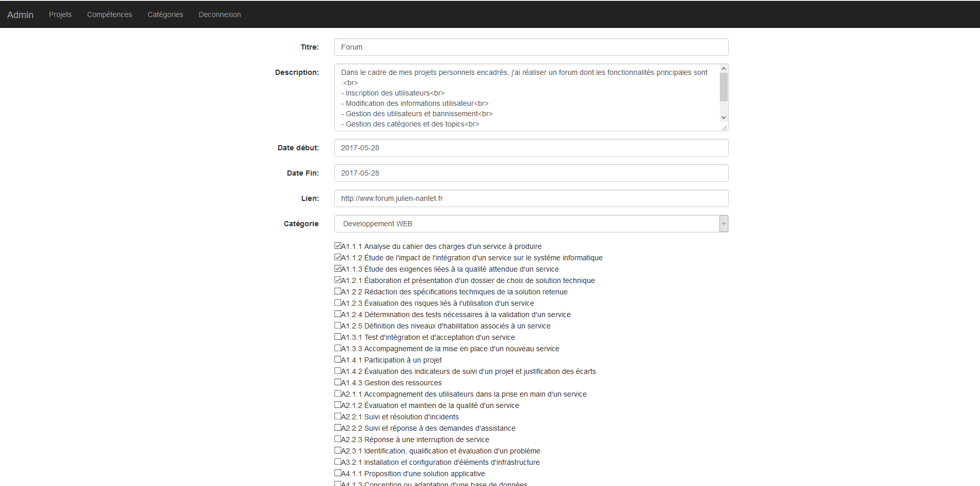
Task: Click description scrollbar down arrow
Action: pos(724,118)
